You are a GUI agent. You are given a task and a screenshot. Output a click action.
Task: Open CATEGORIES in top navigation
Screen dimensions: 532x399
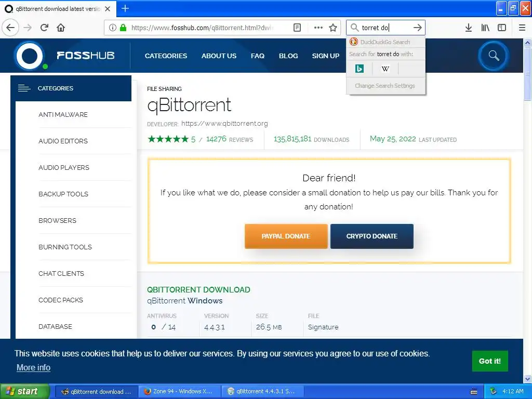pos(166,56)
